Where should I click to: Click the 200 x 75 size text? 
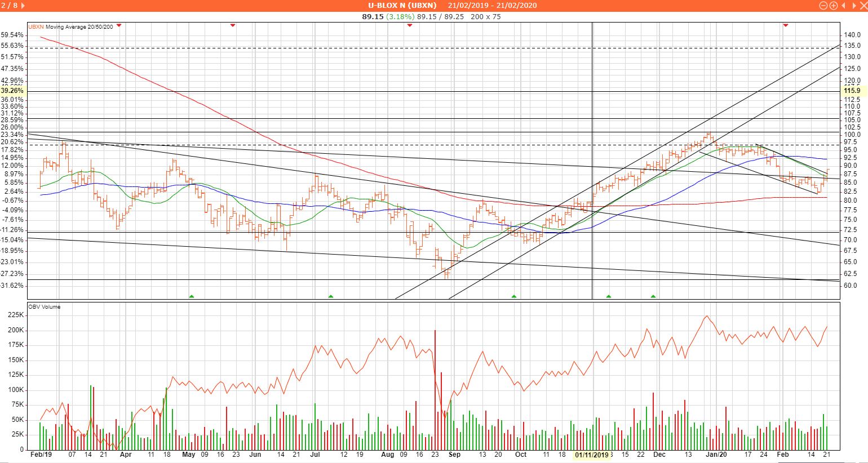[485, 16]
